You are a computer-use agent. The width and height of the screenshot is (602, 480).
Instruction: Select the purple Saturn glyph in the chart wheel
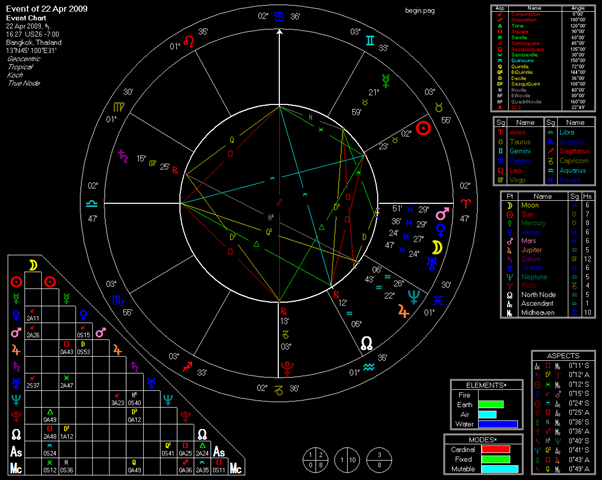tap(123, 156)
